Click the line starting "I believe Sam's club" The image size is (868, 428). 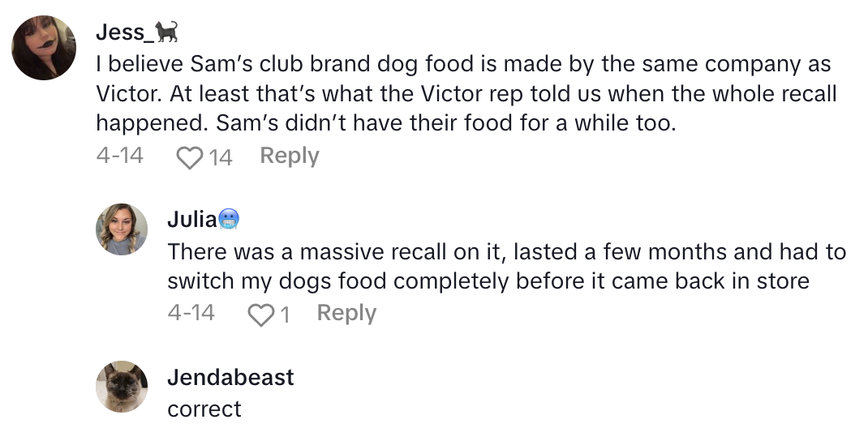click(462, 64)
